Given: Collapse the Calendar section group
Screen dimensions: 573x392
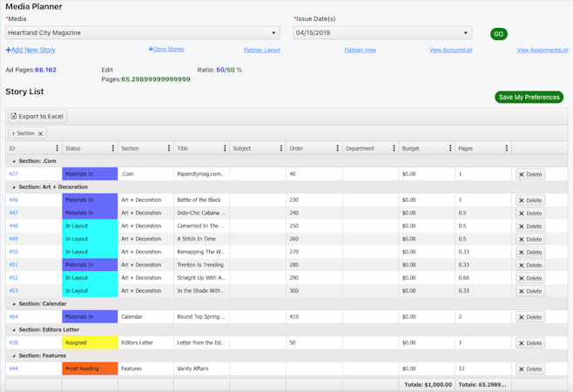Looking at the screenshot, I should tap(14, 304).
